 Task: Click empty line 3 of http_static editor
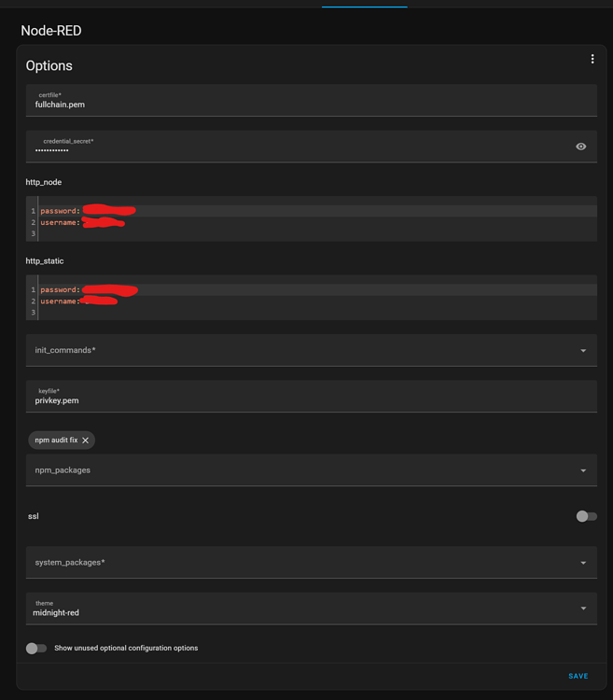tap(280, 313)
